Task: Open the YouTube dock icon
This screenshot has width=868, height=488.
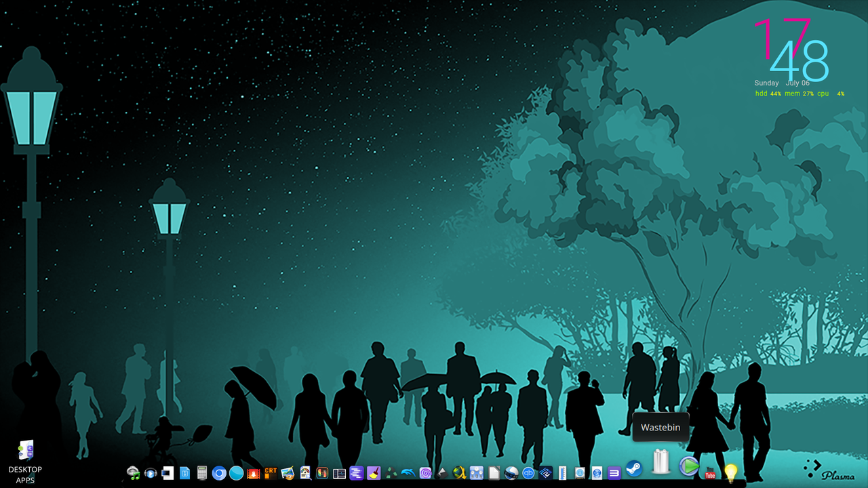Action: pos(710,473)
